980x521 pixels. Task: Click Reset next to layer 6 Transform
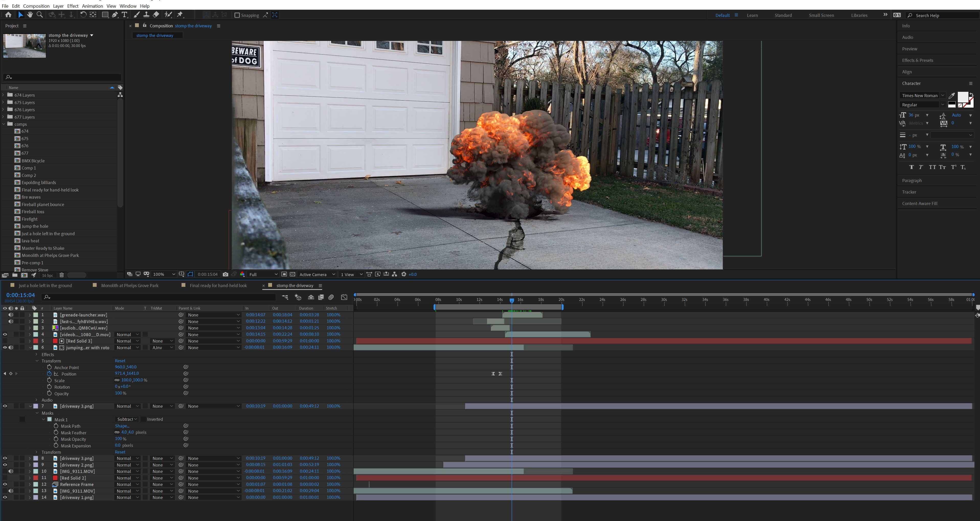click(x=120, y=361)
